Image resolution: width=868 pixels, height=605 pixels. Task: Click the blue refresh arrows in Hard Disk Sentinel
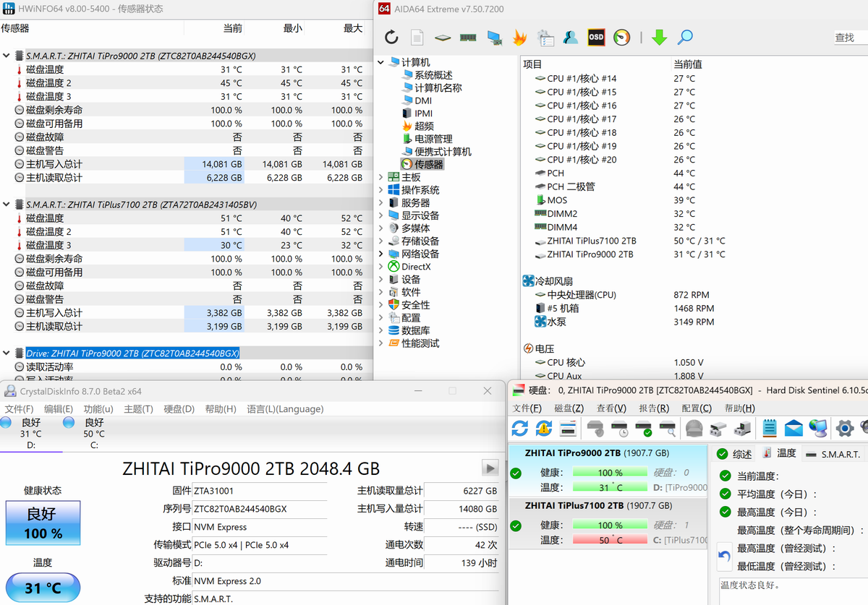coord(520,429)
